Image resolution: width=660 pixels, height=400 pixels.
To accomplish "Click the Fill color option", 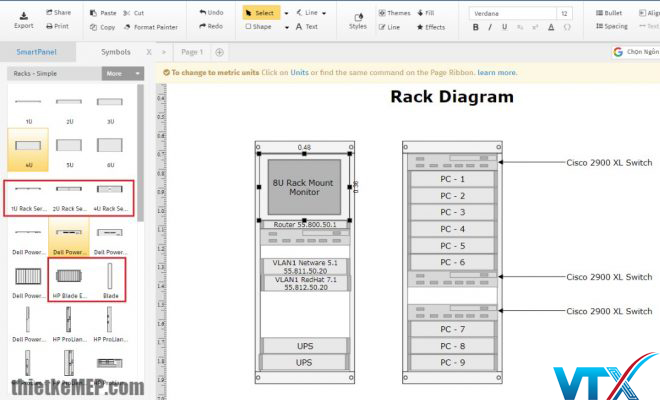I will point(425,13).
